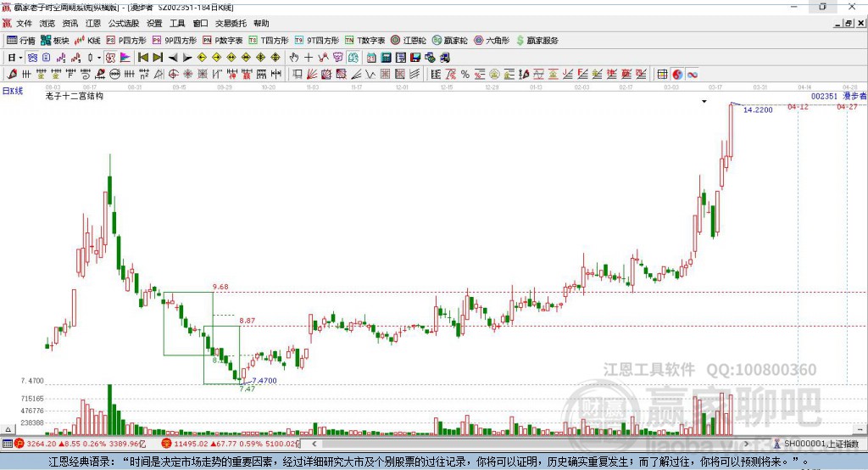Open the 交易委托 menu
This screenshot has width=868, height=470.
click(231, 23)
